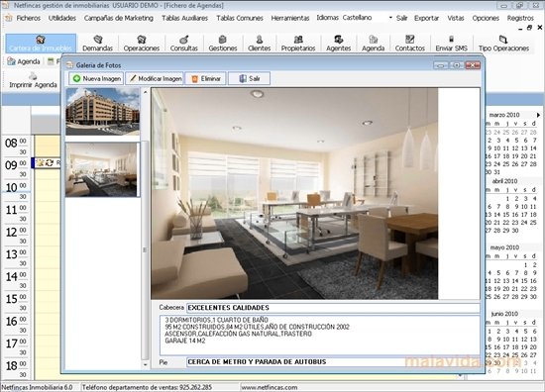Image resolution: width=545 pixels, height=392 pixels.
Task: Click the Salir button in Galeria de Fotos
Action: coord(249,78)
